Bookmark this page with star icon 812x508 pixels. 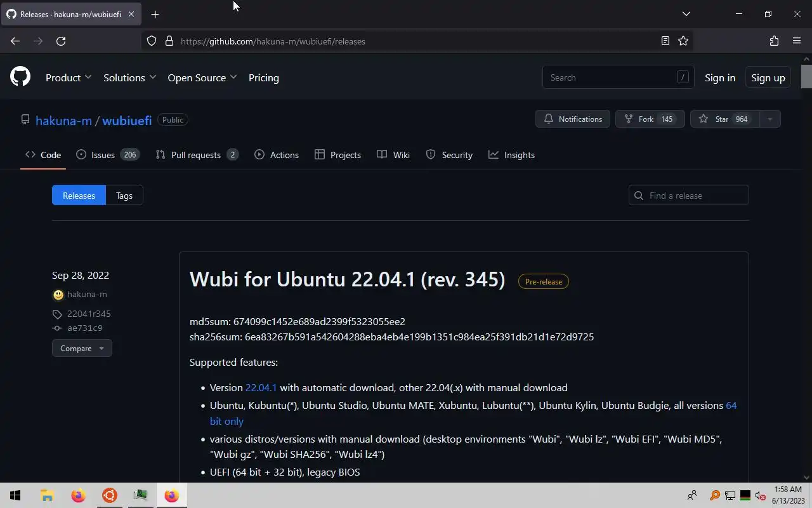[x=683, y=41]
